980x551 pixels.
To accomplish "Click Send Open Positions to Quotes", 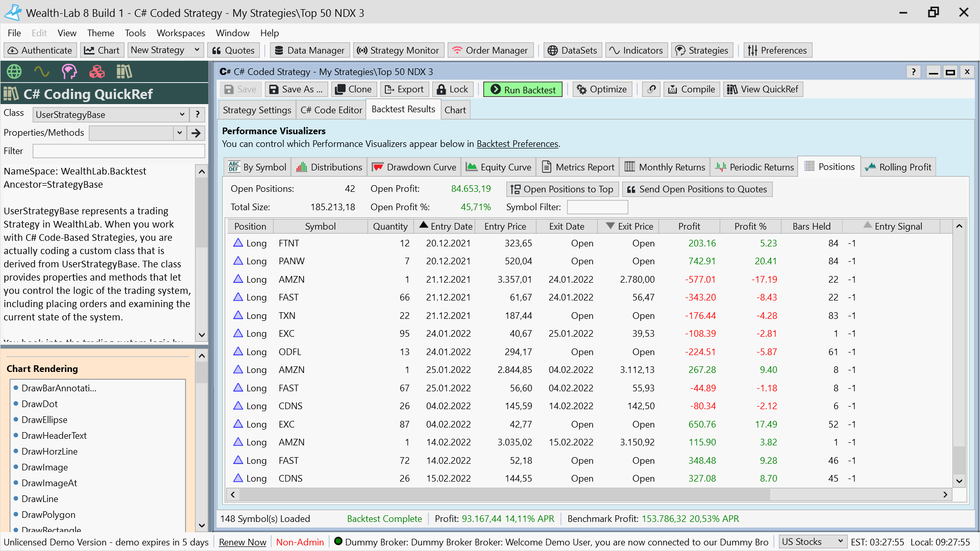I will pos(697,189).
